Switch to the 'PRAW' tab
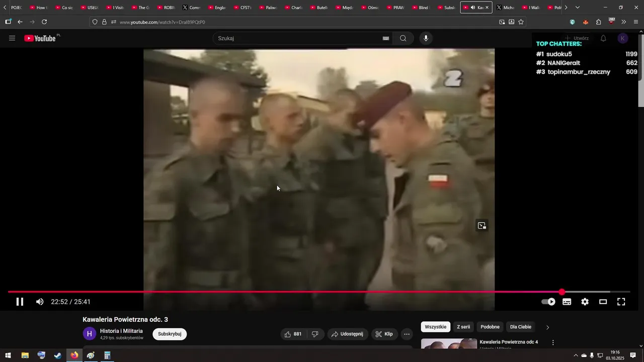The image size is (644, 362). [x=396, y=8]
